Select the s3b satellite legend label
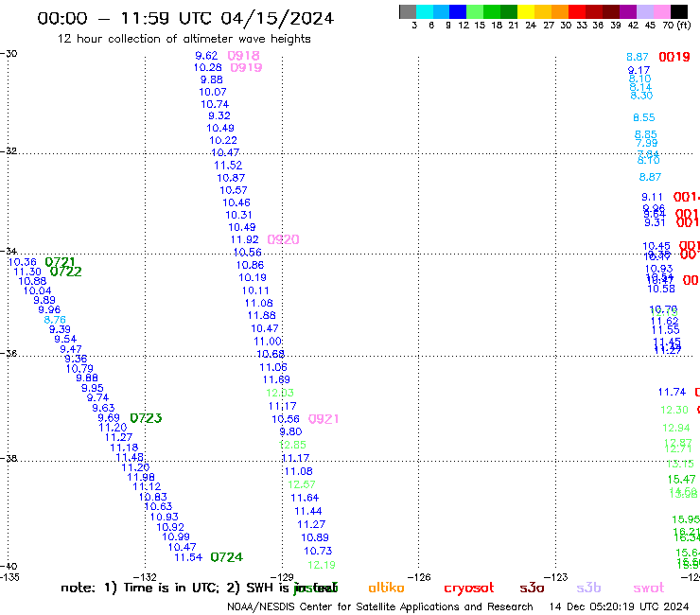The width and height of the screenshot is (700, 615). pyautogui.click(x=588, y=588)
